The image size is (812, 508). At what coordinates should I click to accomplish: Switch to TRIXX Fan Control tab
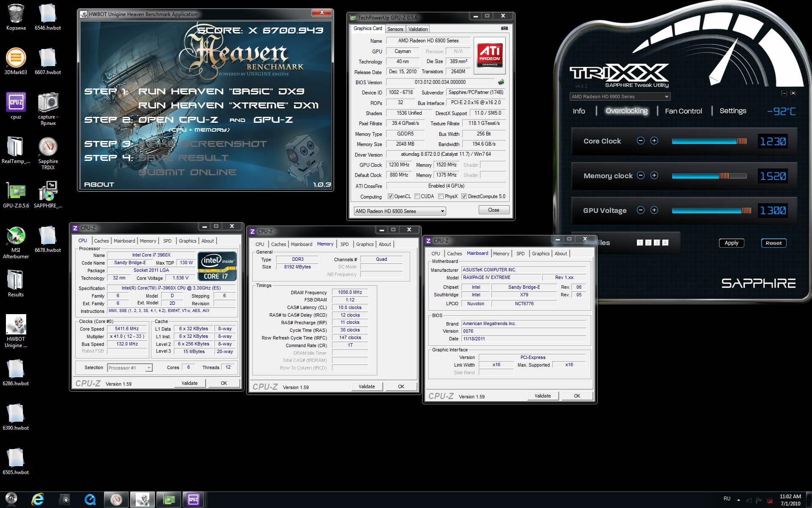[x=683, y=111]
